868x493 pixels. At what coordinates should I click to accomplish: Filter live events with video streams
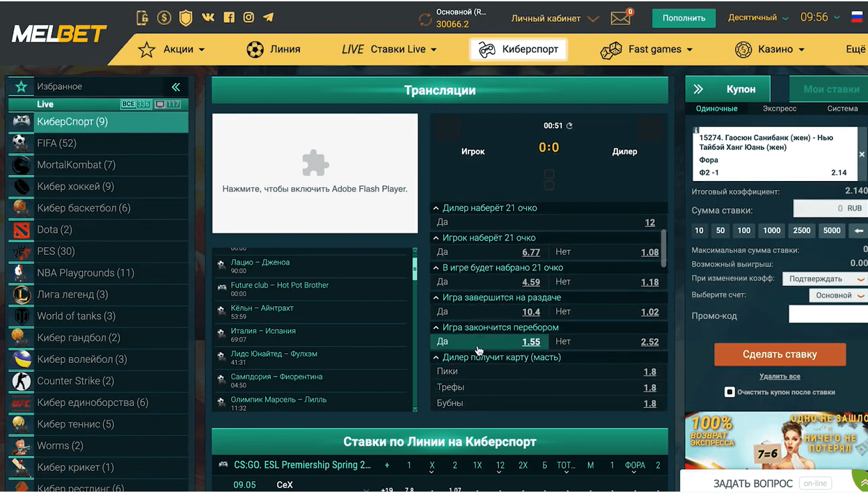pos(167,104)
